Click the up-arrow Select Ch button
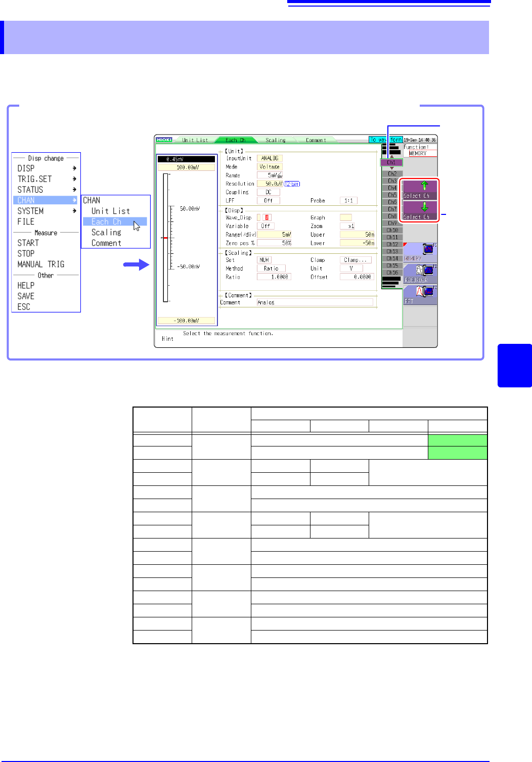 pos(420,190)
